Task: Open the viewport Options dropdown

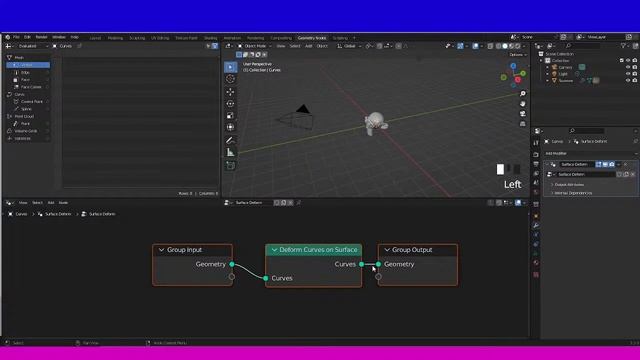Action: click(x=518, y=55)
